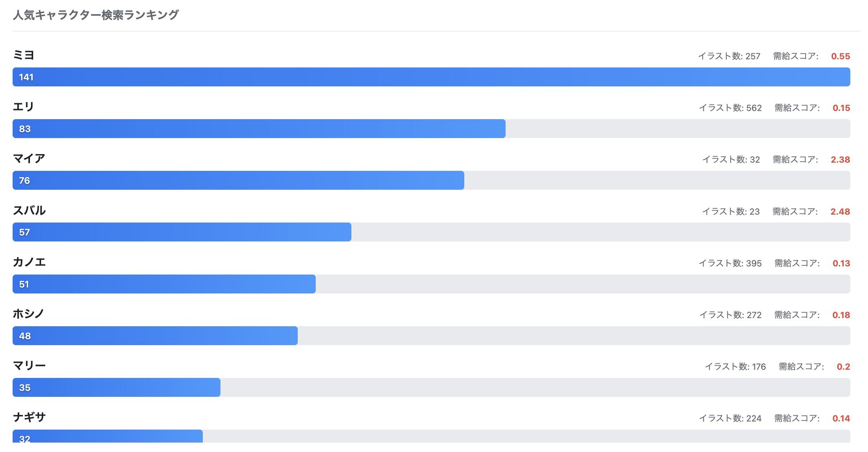Select the ホシノ character name
Viewport: 868px width, 452px height.
click(28, 314)
